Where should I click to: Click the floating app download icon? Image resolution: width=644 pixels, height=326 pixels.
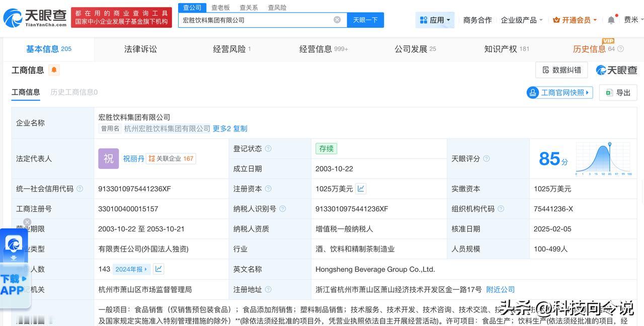coord(14,243)
